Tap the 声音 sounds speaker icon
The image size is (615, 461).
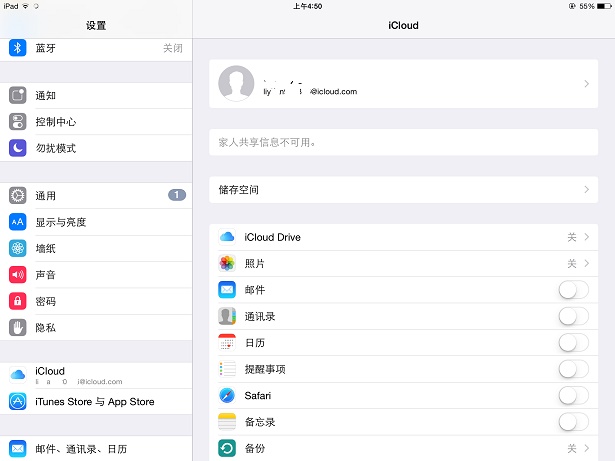point(18,275)
